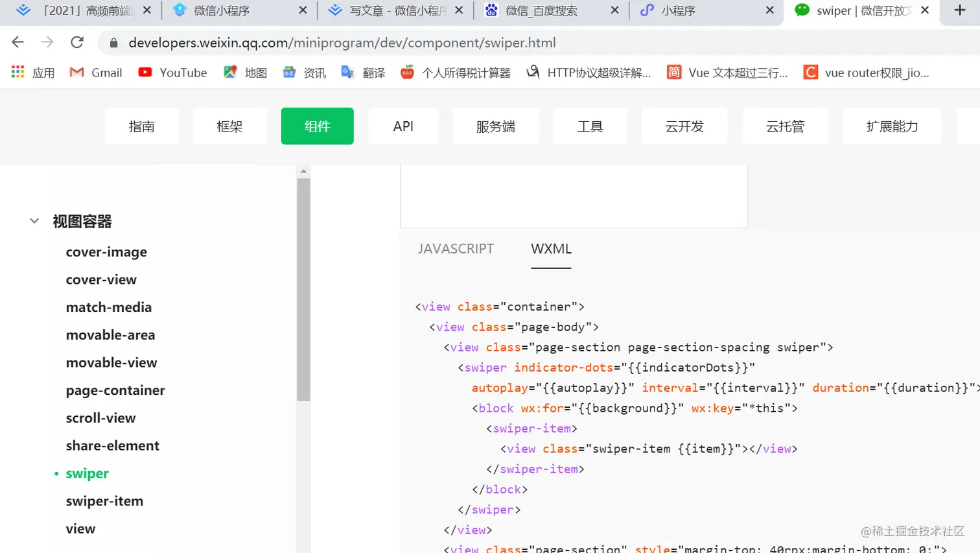This screenshot has width=980, height=553.
Task: Close the 写文章 tab
Action: 459,10
